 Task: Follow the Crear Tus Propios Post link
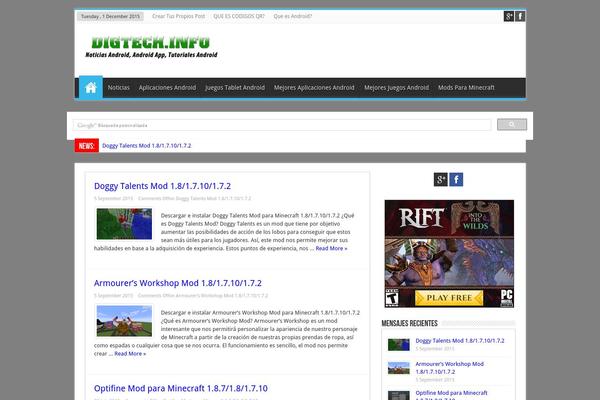point(178,16)
